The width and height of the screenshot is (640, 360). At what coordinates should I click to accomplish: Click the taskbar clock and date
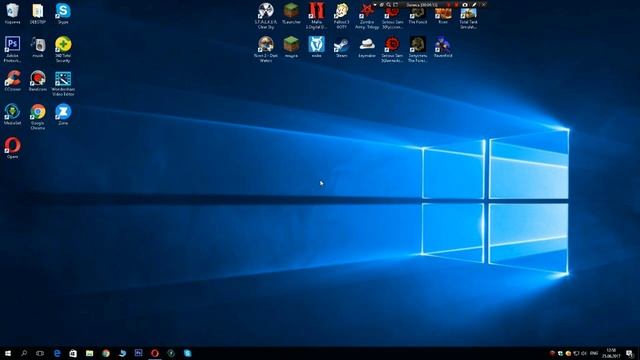click(611, 353)
